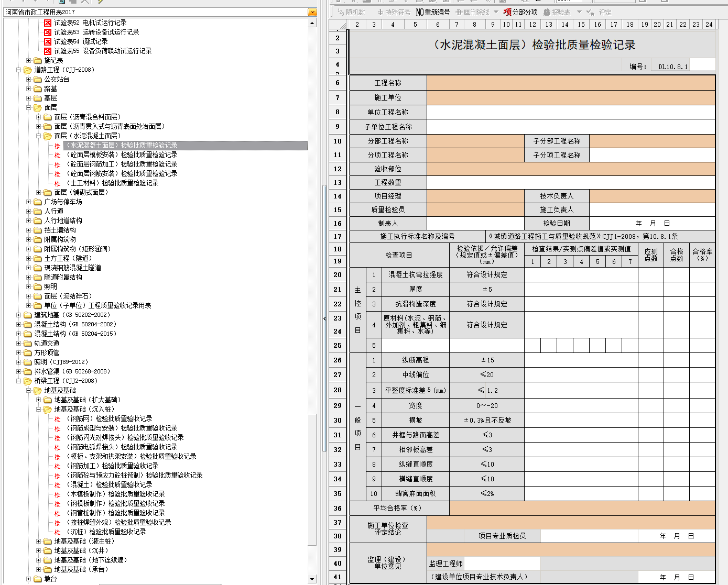Click the 检 icon of 沉桩 检验批质量验收记录
The image size is (728, 585).
(58, 532)
